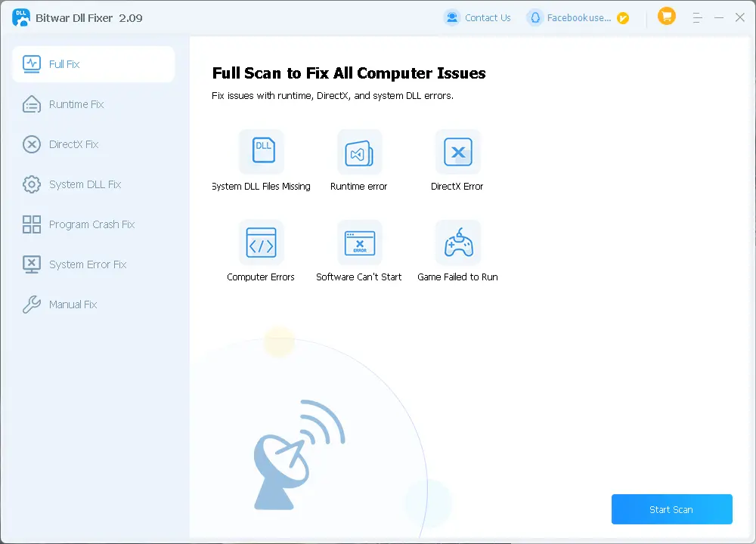Select the Runtime error icon
The image size is (756, 544).
[359, 151]
